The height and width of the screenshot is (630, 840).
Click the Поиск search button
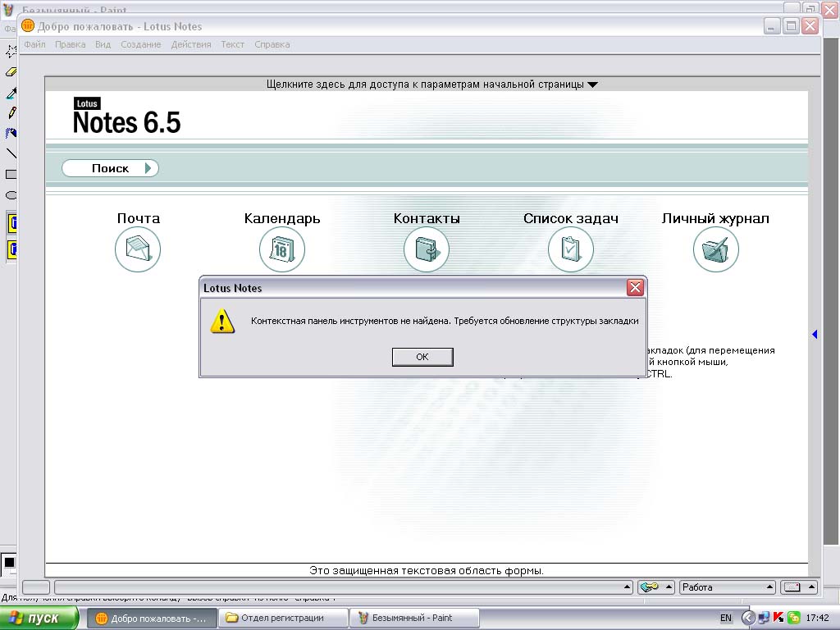pyautogui.click(x=110, y=168)
